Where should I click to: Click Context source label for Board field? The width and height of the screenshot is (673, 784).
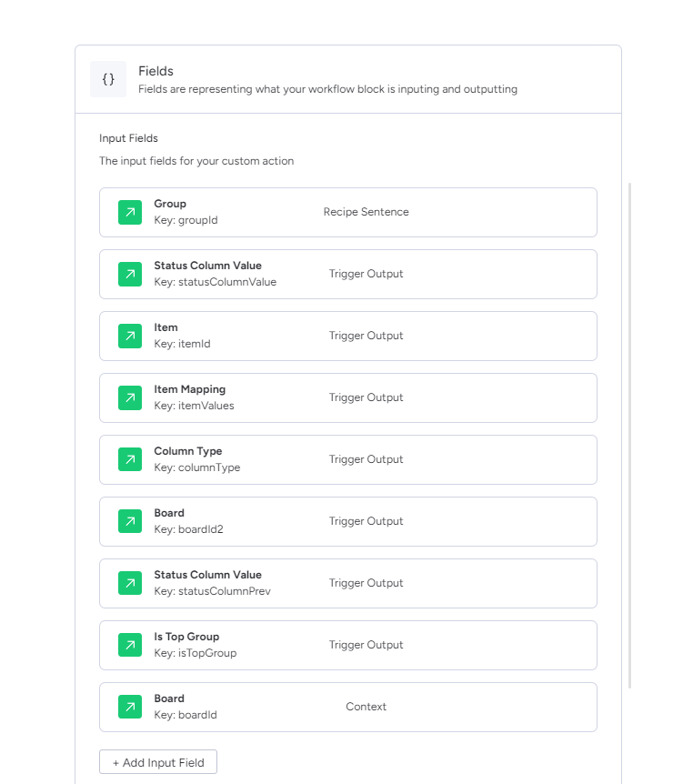pyautogui.click(x=366, y=707)
